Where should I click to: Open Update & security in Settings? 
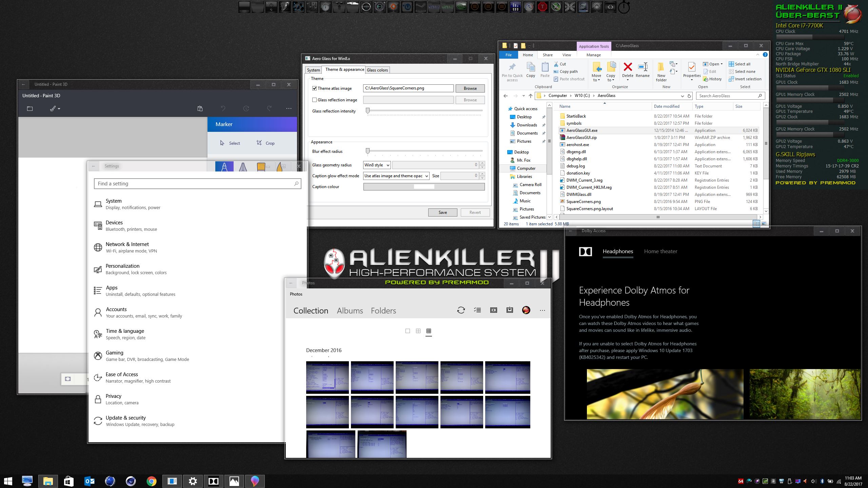point(134,421)
